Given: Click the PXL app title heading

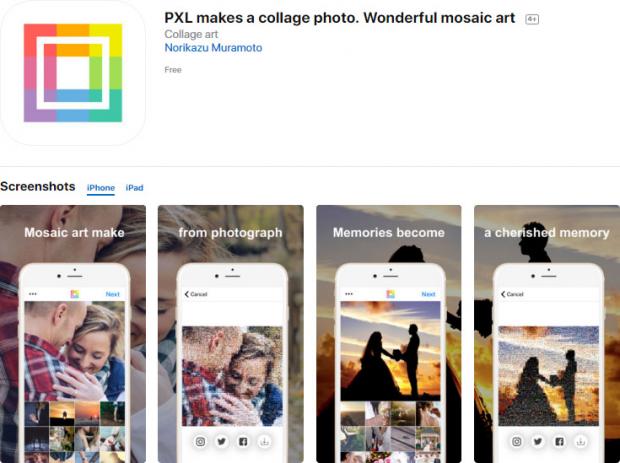Looking at the screenshot, I should pyautogui.click(x=340, y=18).
